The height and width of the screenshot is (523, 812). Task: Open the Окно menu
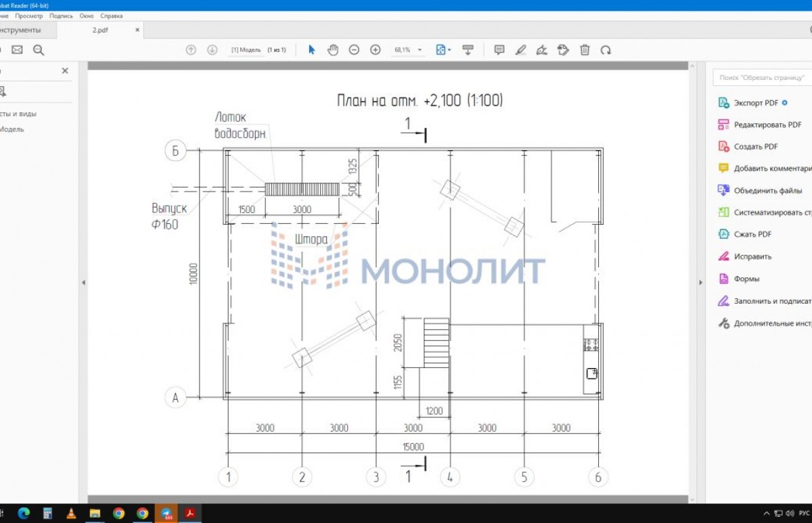point(86,16)
